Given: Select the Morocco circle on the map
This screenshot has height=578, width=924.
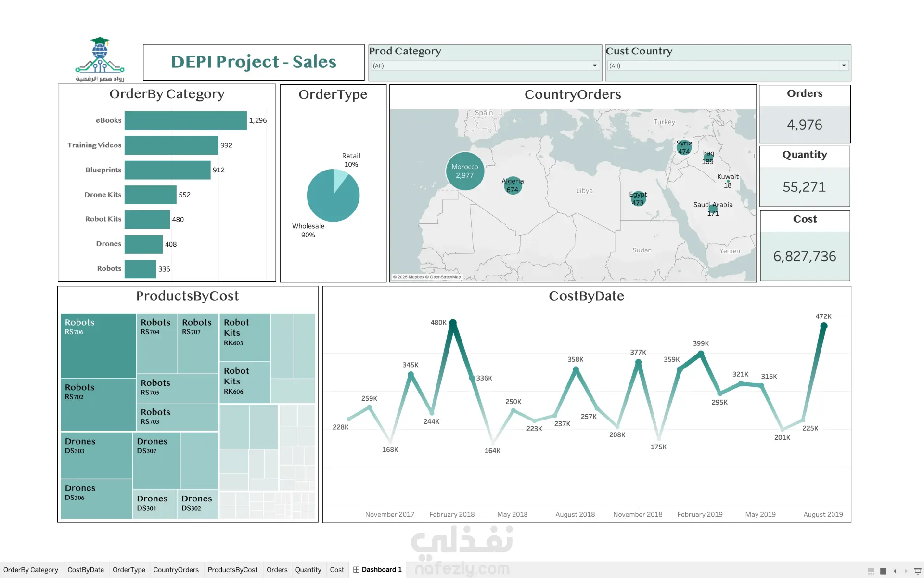Looking at the screenshot, I should click(465, 171).
